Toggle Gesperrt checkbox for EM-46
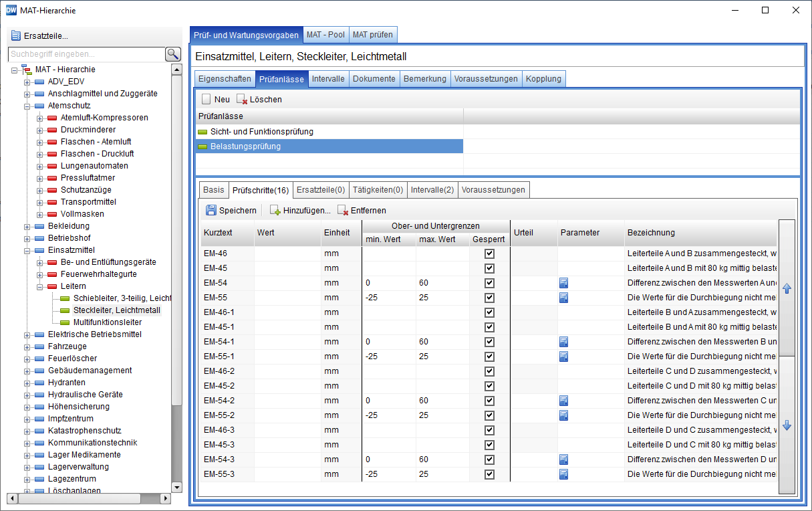This screenshot has width=812, height=511. 489,253
